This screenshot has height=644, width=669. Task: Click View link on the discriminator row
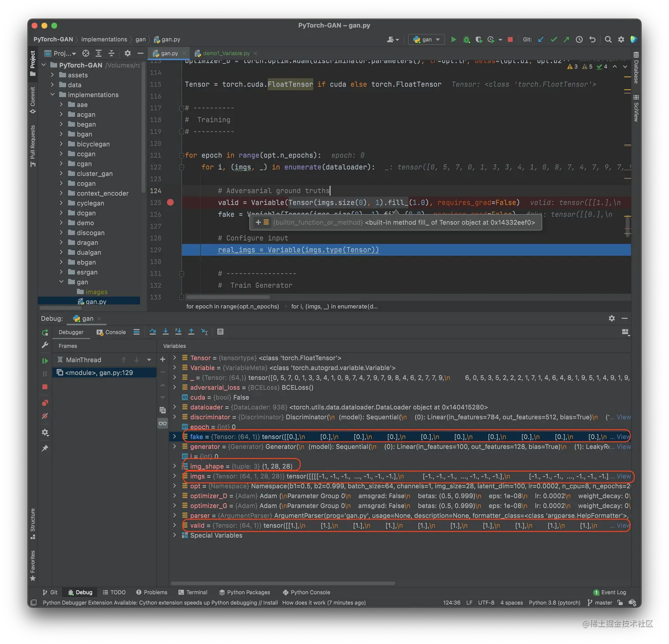coord(624,417)
